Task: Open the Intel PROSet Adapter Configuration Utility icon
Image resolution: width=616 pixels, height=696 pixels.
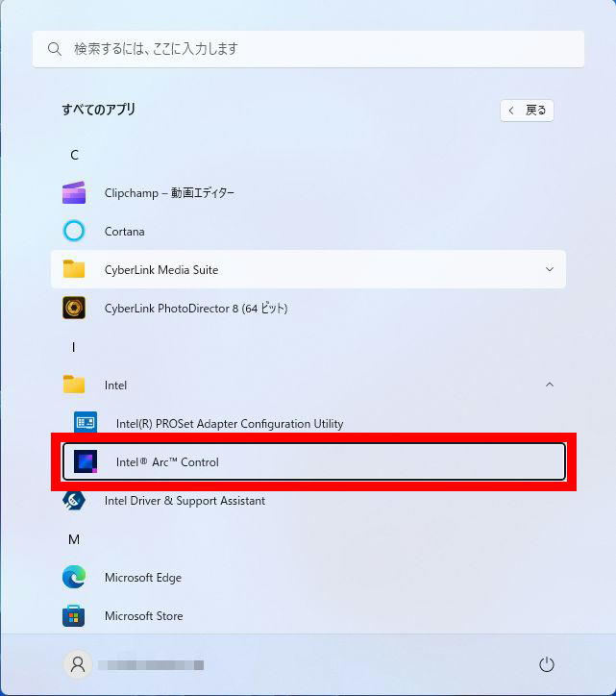Action: click(x=86, y=423)
